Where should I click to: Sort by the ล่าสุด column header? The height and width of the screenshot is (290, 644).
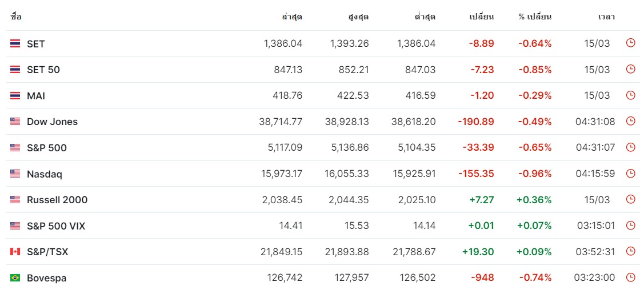[292, 17]
